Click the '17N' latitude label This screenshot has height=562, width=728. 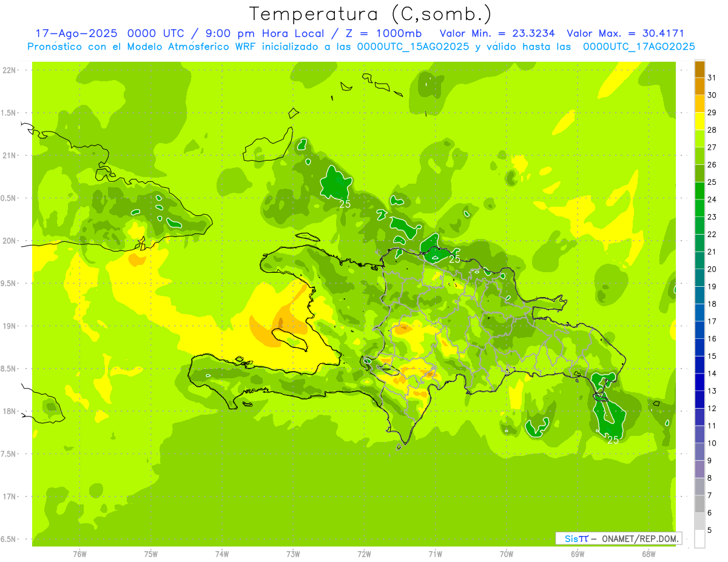coord(10,497)
